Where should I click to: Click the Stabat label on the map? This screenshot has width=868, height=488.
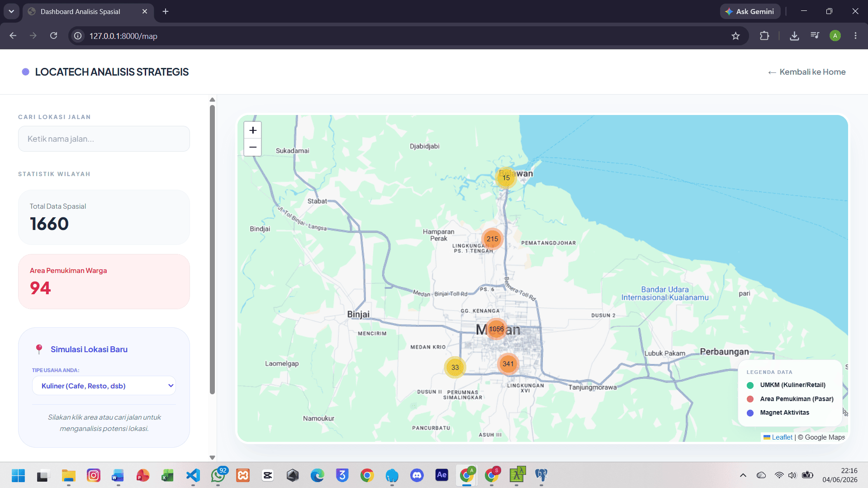[x=317, y=201]
